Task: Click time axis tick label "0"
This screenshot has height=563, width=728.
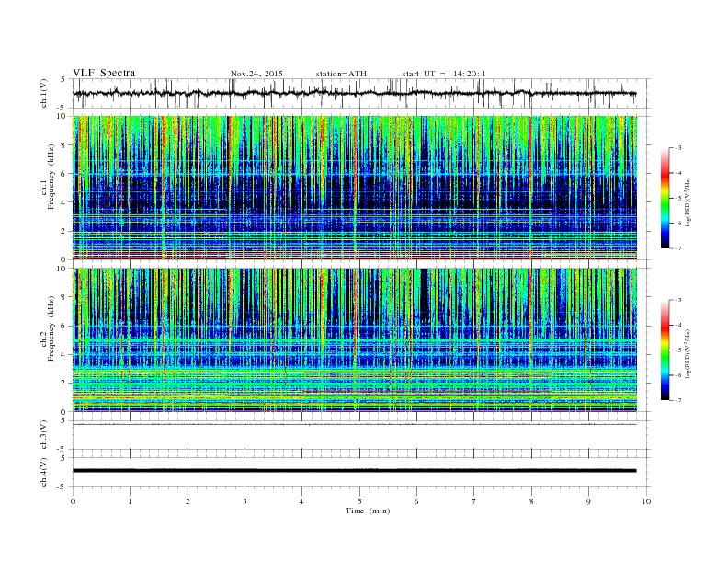Action: coord(73,501)
